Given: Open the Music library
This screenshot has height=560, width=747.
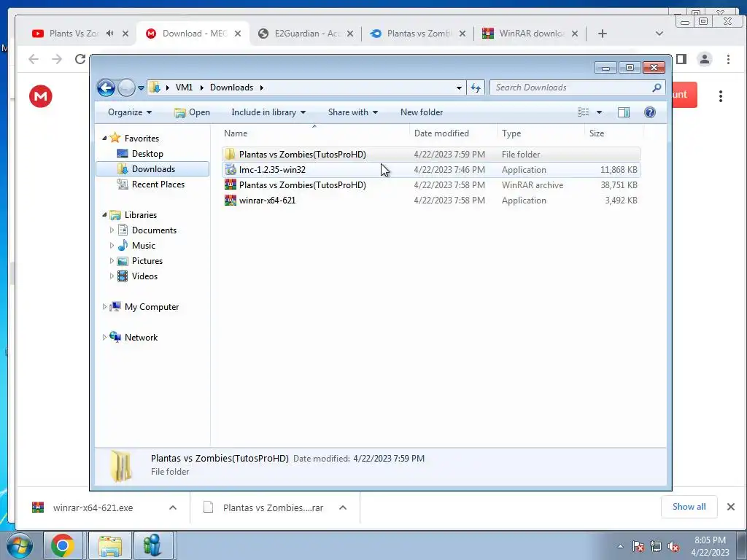Looking at the screenshot, I should (x=144, y=246).
